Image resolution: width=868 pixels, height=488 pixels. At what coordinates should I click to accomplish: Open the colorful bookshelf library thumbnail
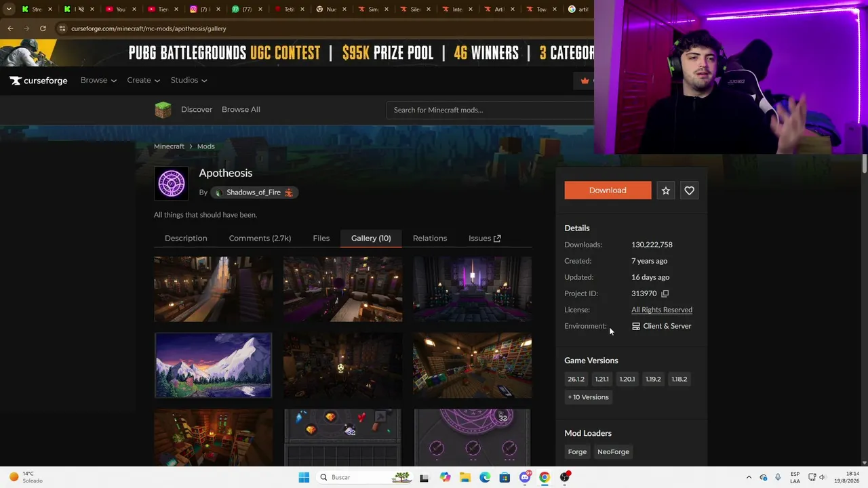473,365
